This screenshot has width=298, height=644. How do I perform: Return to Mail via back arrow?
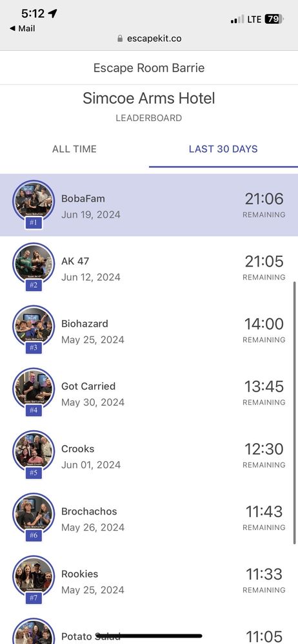pos(22,28)
